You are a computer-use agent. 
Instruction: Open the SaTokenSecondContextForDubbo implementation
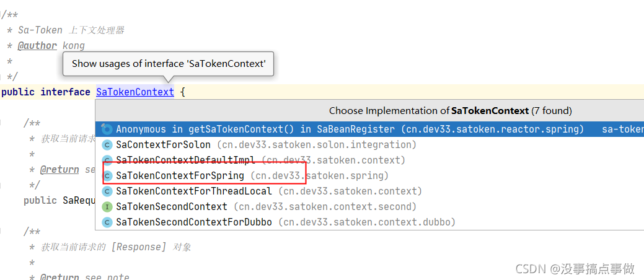coord(369,222)
